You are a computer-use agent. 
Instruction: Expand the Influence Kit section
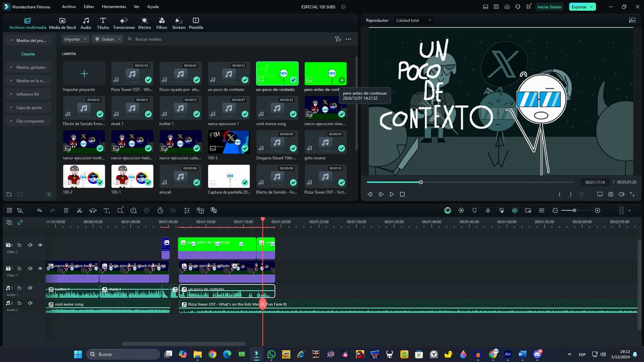point(28,94)
